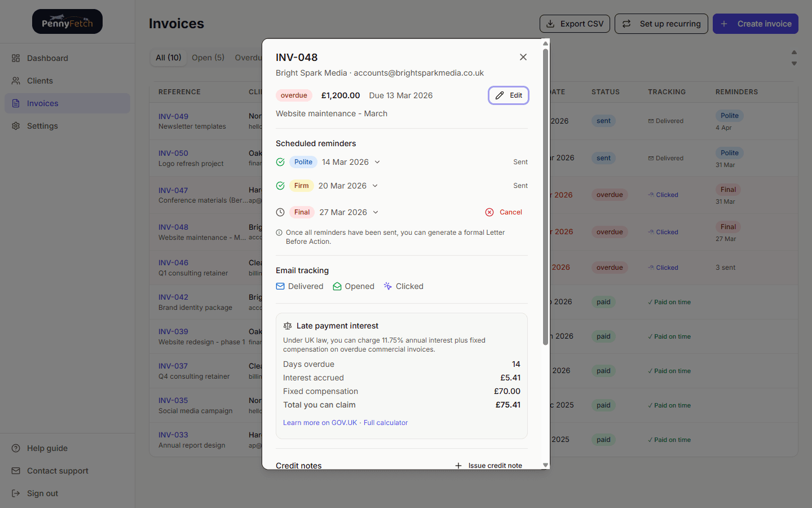This screenshot has height=508, width=812.
Task: Click the red cancel icon on the Final reminder
Action: point(489,212)
